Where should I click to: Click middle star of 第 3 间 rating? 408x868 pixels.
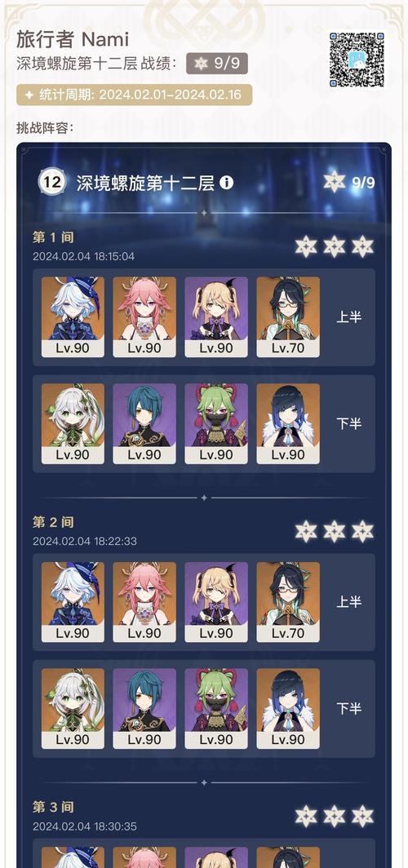tap(335, 817)
